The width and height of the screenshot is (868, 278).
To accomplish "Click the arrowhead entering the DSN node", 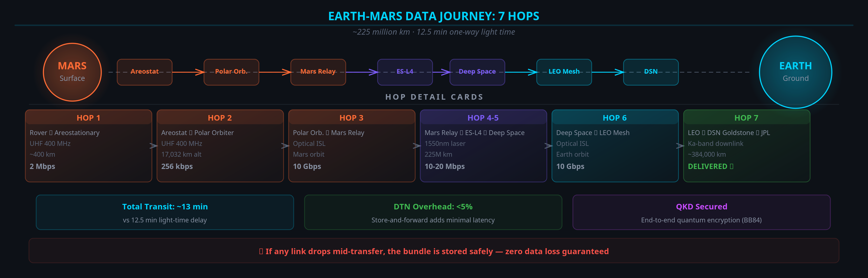I will [620, 72].
